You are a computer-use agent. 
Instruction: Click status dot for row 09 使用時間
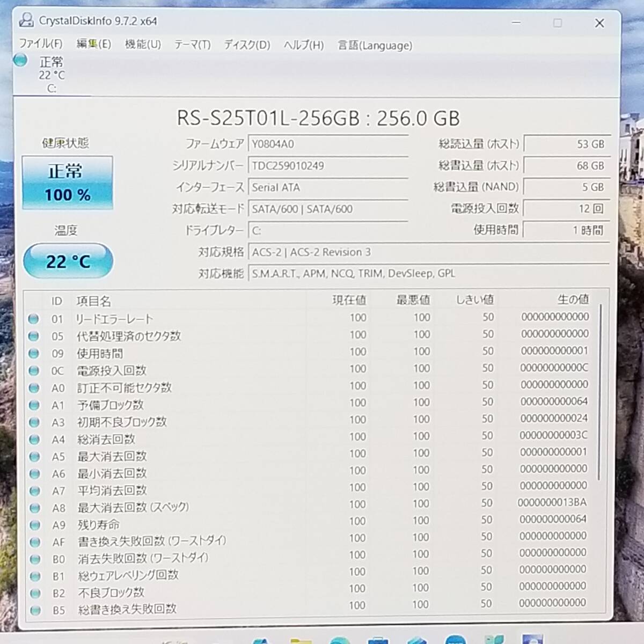(x=33, y=353)
